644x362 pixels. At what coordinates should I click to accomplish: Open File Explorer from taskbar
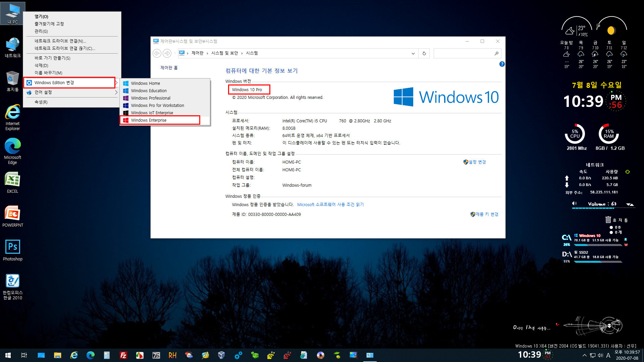58,355
